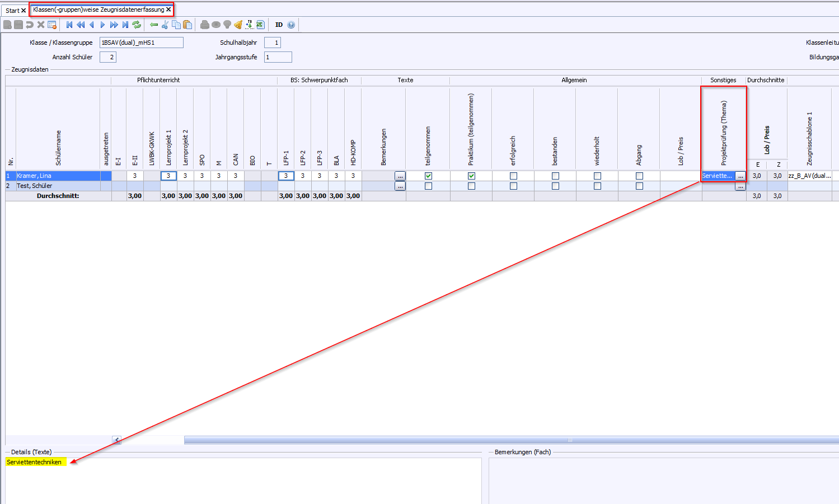Uncheck 'teilgenommen' for Kramer, Lina

click(428, 176)
